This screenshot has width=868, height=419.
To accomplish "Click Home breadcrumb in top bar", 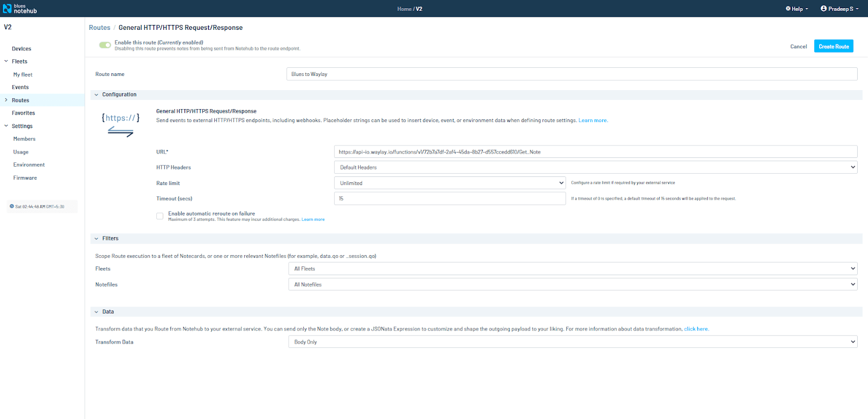I will coord(404,9).
